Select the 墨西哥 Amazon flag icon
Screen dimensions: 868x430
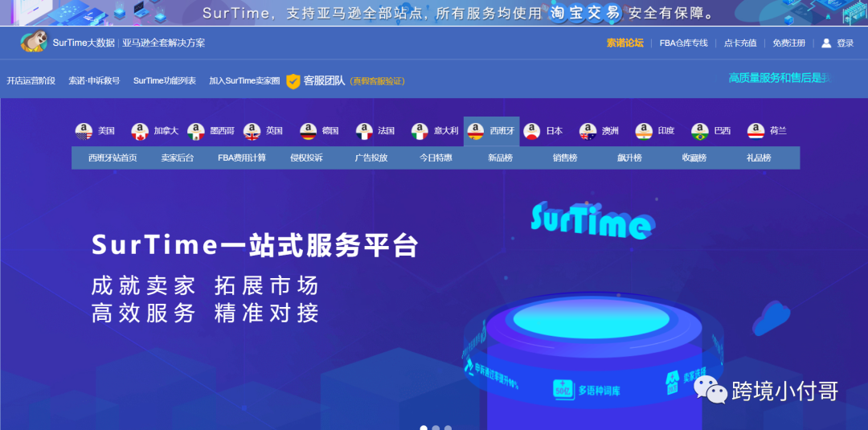coord(196,131)
